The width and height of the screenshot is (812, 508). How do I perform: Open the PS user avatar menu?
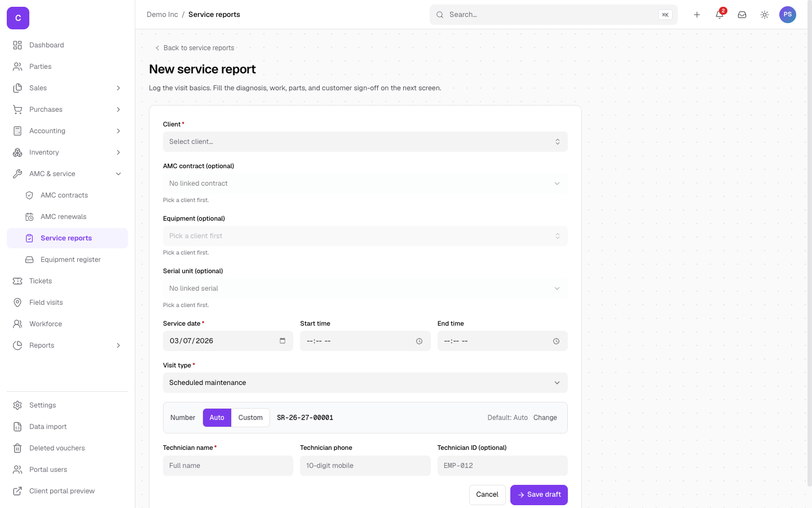(788, 15)
